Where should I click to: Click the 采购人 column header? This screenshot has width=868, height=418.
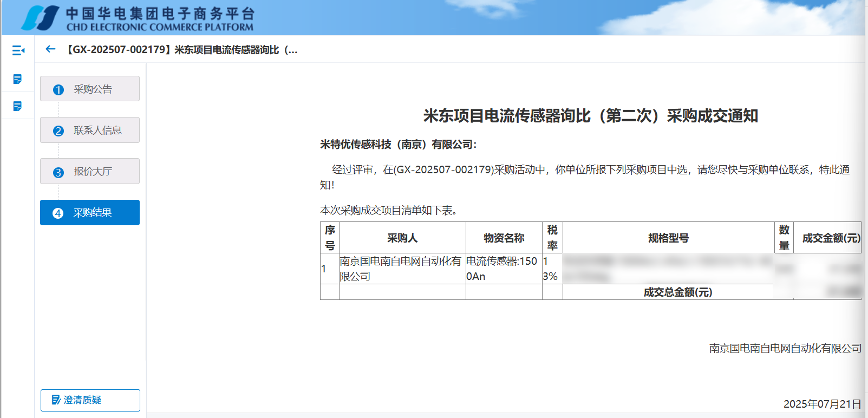(402, 238)
